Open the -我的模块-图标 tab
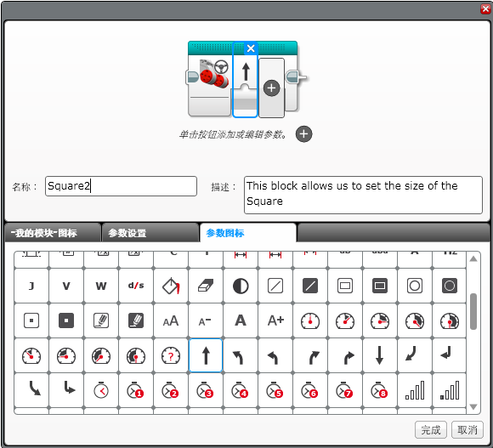Image resolution: width=493 pixels, height=448 pixels. coord(53,233)
